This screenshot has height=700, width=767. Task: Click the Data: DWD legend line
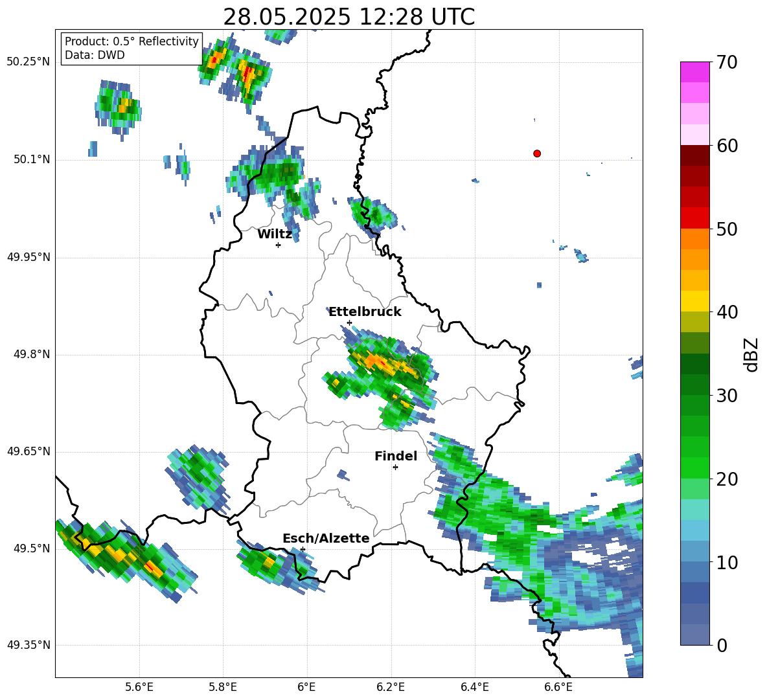pos(95,55)
